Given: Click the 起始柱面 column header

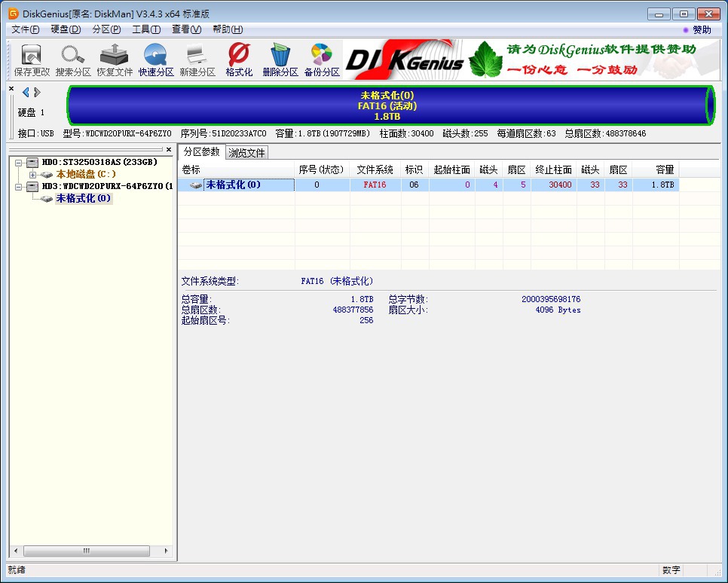Looking at the screenshot, I should [451, 169].
